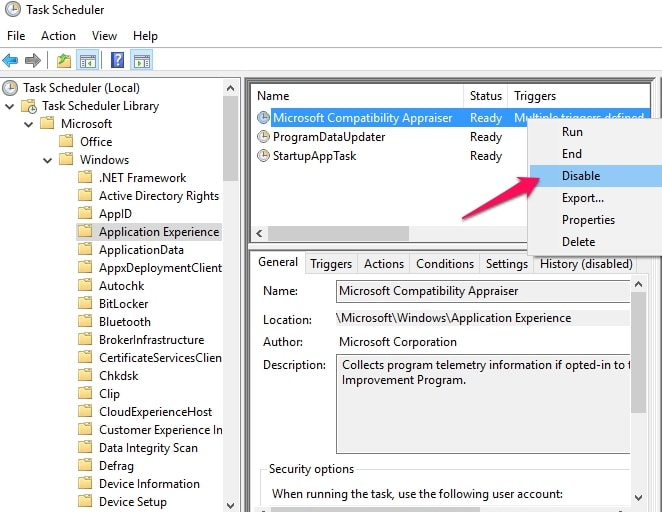This screenshot has width=662, height=512.
Task: Go forward with the gray arrow toolbar icon
Action: (33, 61)
